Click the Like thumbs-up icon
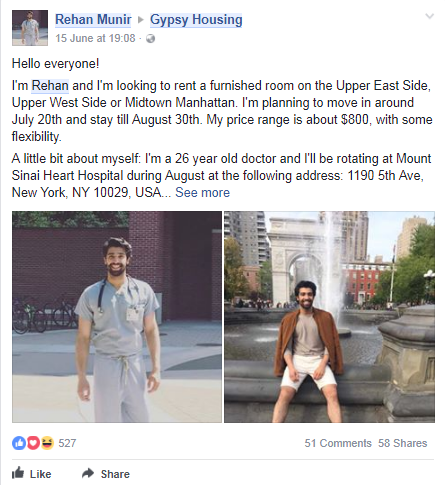The height and width of the screenshot is (485, 445). 18,473
